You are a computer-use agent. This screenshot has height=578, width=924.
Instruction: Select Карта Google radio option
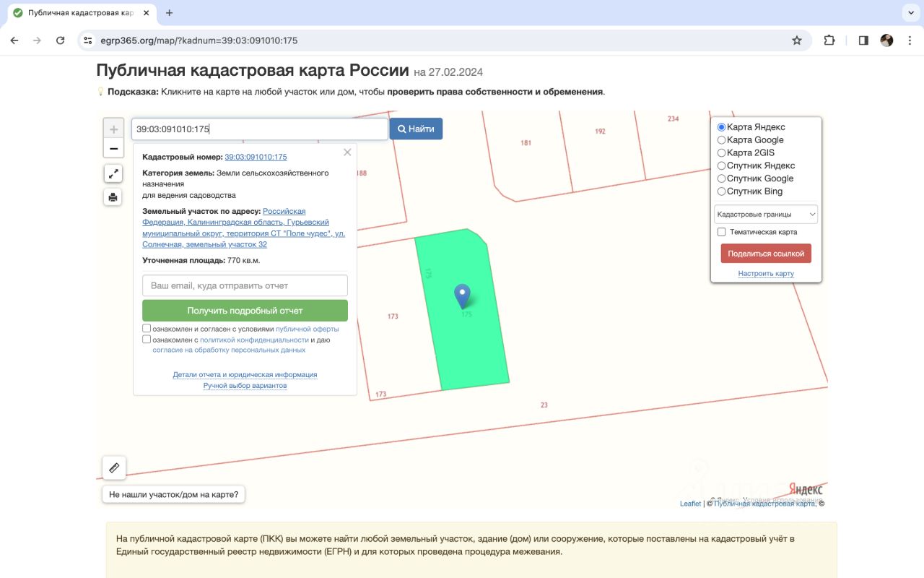pyautogui.click(x=721, y=140)
